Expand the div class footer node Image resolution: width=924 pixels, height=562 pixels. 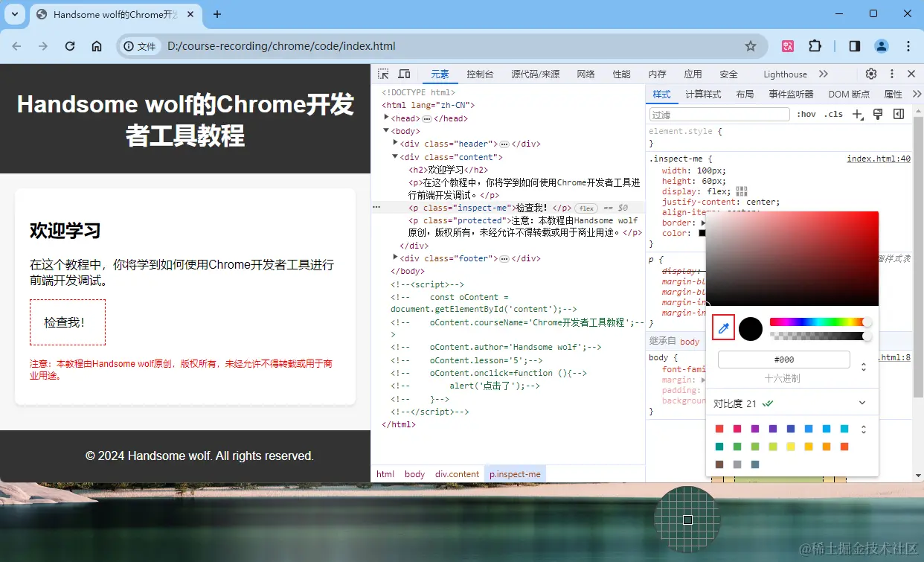pos(396,258)
